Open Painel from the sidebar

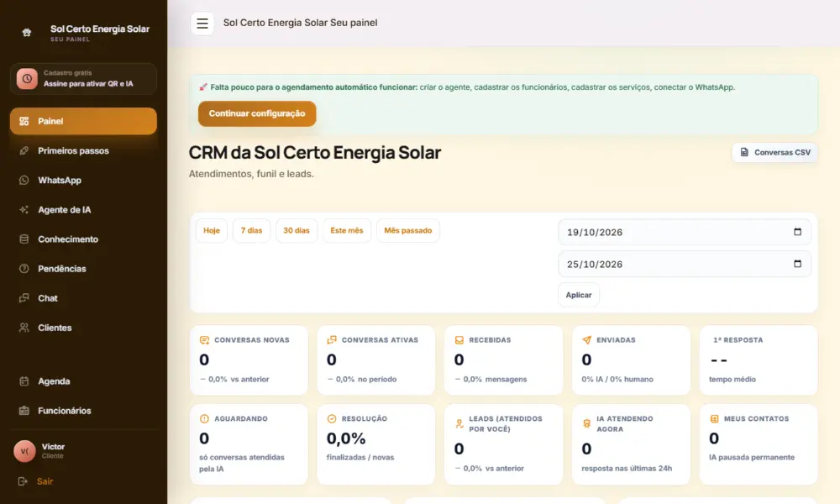pyautogui.click(x=83, y=121)
